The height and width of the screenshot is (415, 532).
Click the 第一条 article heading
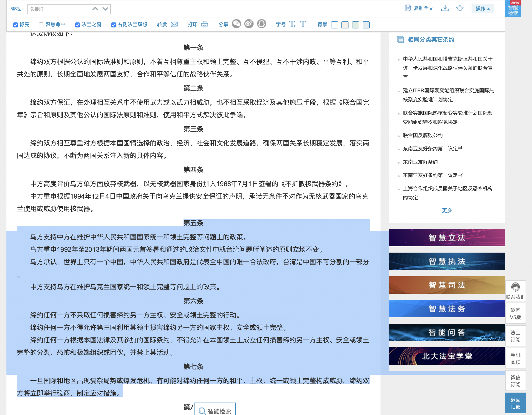point(193,48)
